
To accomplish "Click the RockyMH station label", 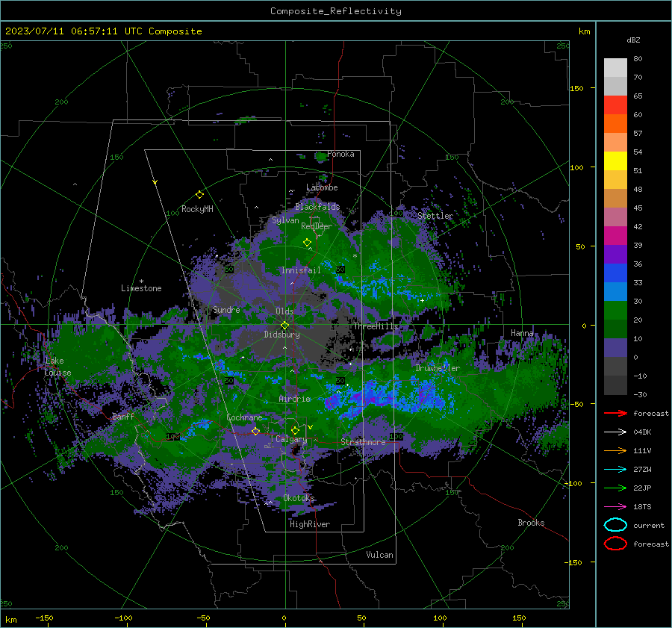I will point(197,209).
